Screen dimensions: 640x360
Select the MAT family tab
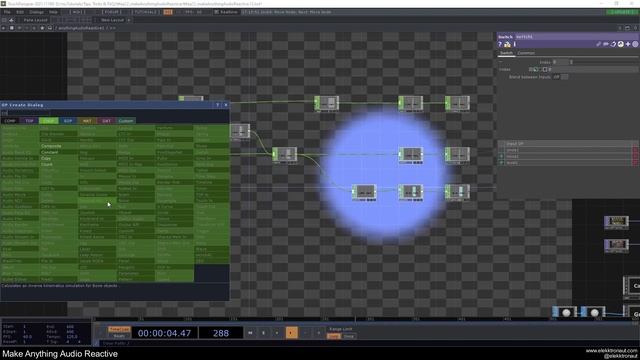point(87,121)
